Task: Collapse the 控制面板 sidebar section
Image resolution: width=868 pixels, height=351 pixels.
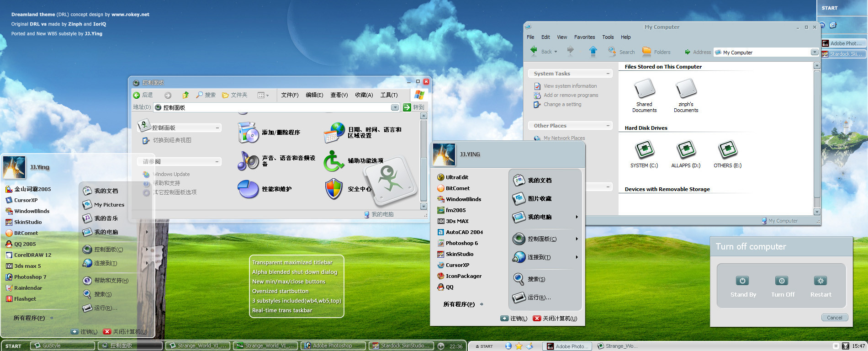Action: click(217, 128)
